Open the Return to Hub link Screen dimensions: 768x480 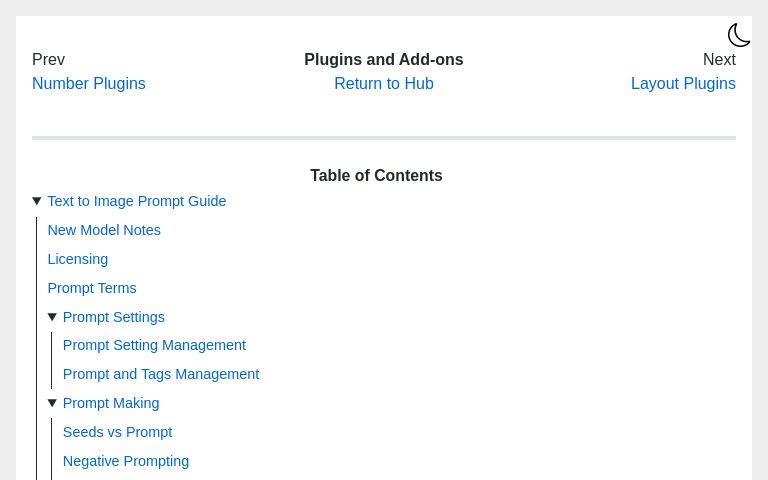click(x=384, y=83)
